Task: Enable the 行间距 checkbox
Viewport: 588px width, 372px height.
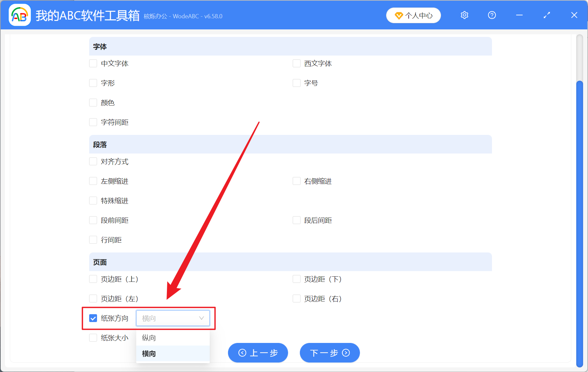Action: pyautogui.click(x=93, y=239)
